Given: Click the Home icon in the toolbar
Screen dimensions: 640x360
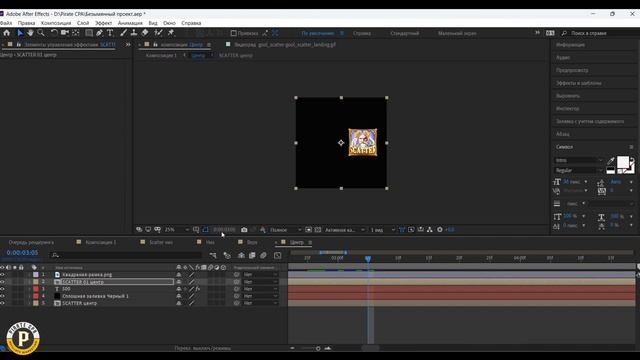Looking at the screenshot, I should pyautogui.click(x=7, y=33).
